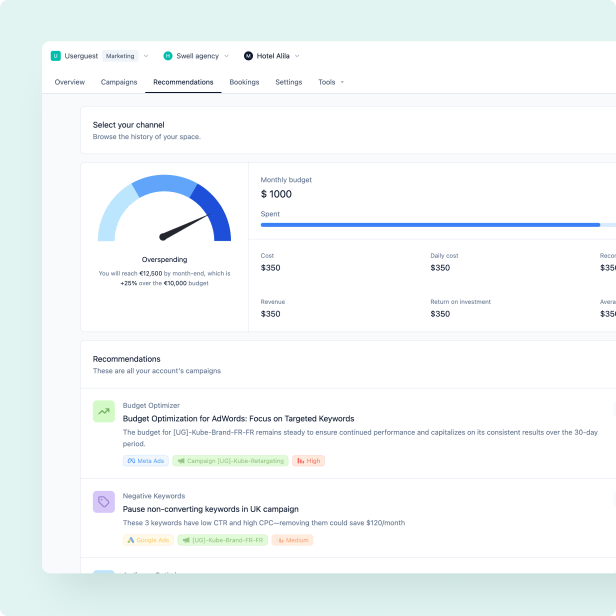This screenshot has width=616, height=616.
Task: Click the Userguest logo icon
Action: point(56,56)
